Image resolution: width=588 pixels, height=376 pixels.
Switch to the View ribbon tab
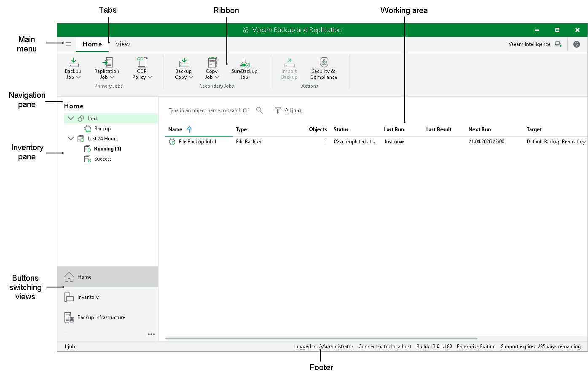point(123,44)
